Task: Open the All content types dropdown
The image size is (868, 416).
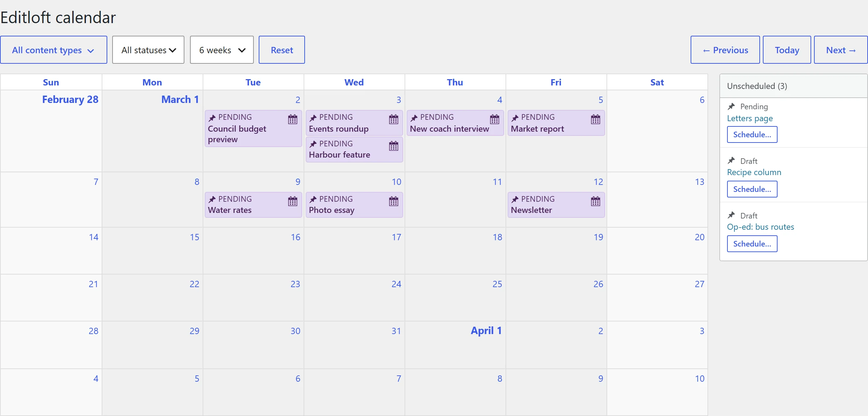Action: [x=54, y=50]
